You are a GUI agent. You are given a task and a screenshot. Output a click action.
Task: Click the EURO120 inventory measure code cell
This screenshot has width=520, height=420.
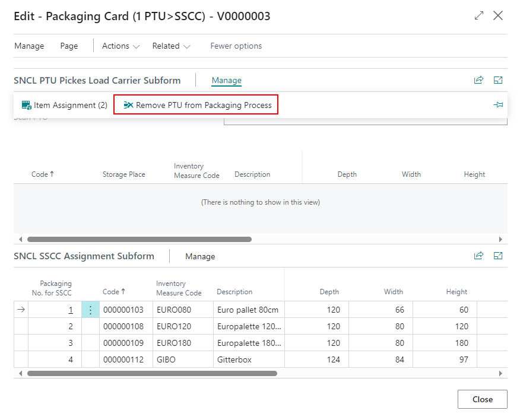(x=170, y=326)
